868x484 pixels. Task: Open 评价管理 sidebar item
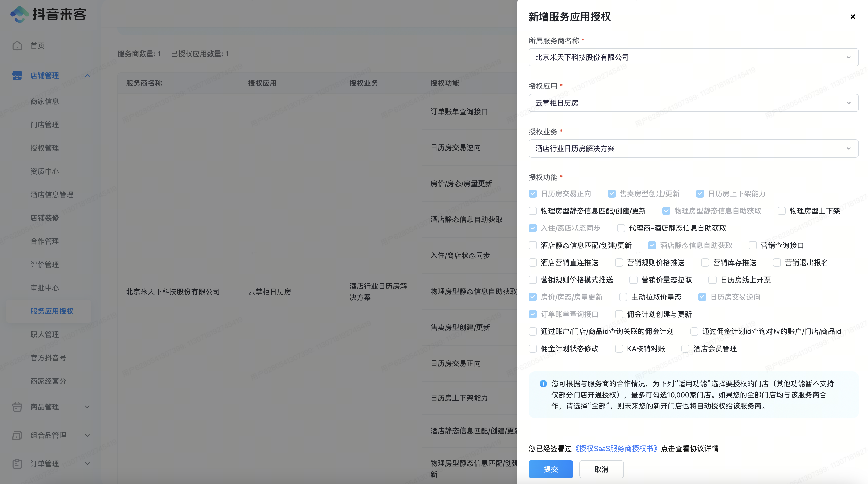pos(45,264)
